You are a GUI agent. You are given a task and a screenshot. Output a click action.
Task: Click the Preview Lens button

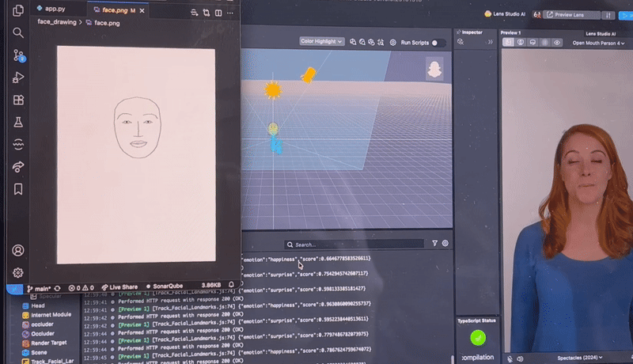point(571,15)
